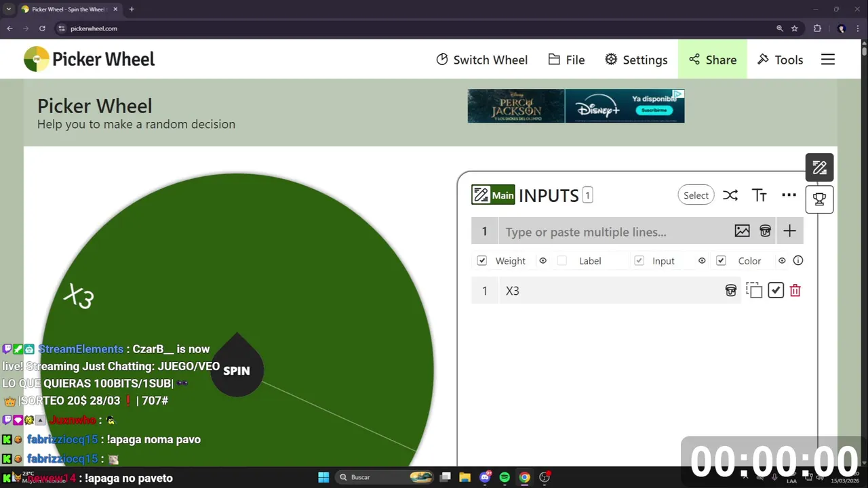Pick a color for the new input
Screen dimensions: 868x488
click(x=765, y=231)
